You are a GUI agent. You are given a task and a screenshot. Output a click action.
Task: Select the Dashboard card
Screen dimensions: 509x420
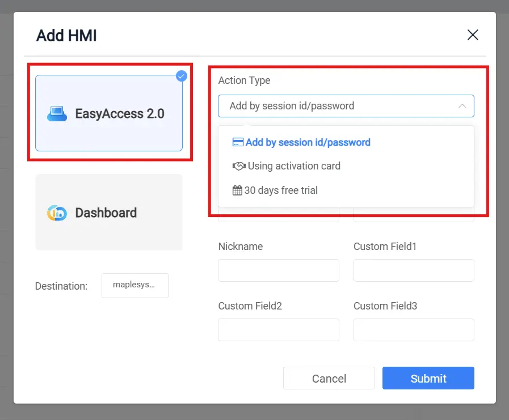click(109, 213)
